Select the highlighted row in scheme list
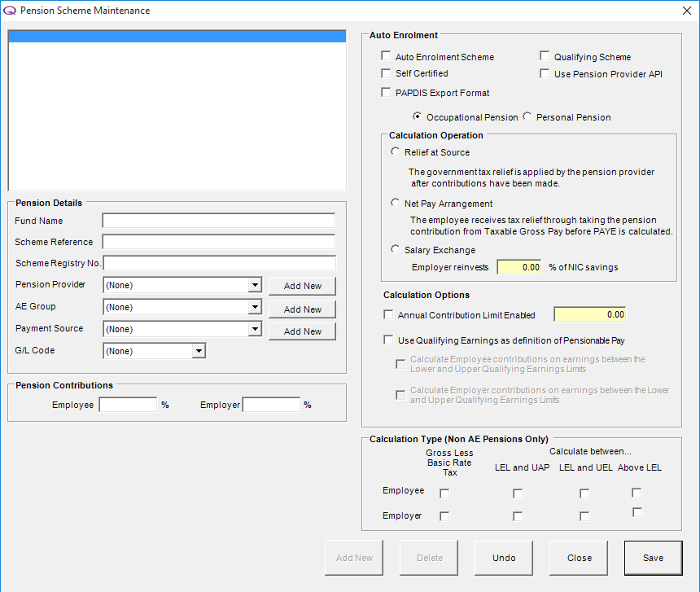The width and height of the screenshot is (700, 592). click(x=177, y=37)
